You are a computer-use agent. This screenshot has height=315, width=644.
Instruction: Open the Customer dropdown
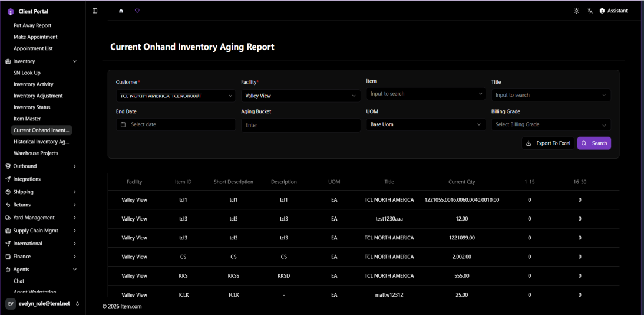(x=176, y=96)
